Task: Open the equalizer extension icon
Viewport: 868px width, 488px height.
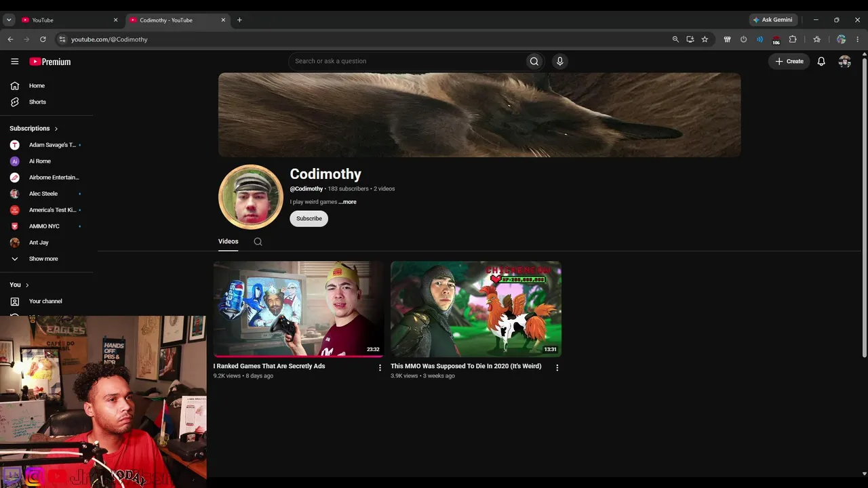Action: pos(727,39)
